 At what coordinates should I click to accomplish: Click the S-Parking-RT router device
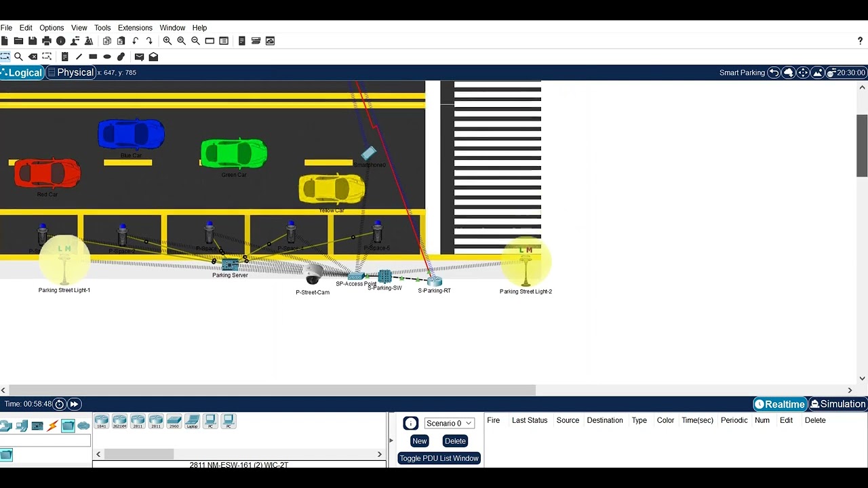(x=434, y=280)
